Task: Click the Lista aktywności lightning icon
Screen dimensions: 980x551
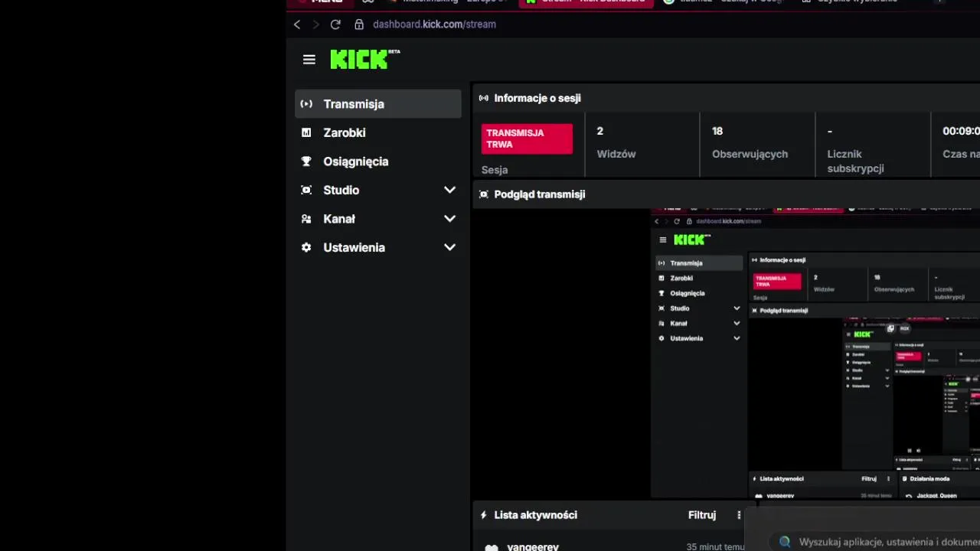Action: click(483, 515)
